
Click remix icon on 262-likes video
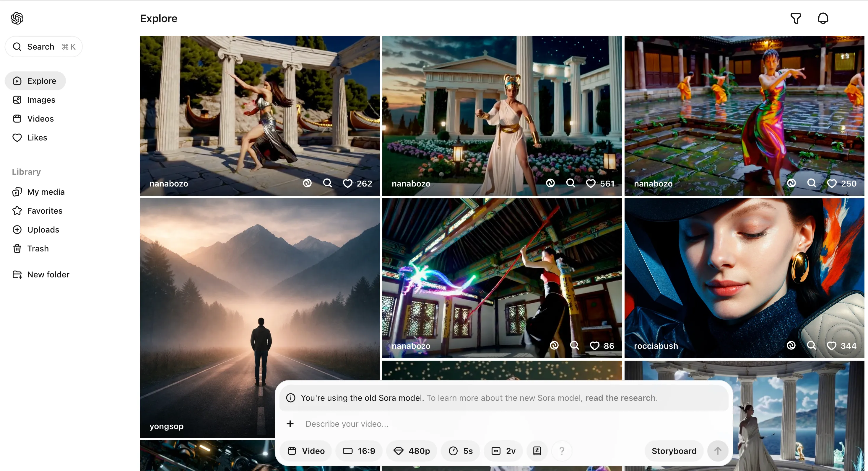coord(307,183)
